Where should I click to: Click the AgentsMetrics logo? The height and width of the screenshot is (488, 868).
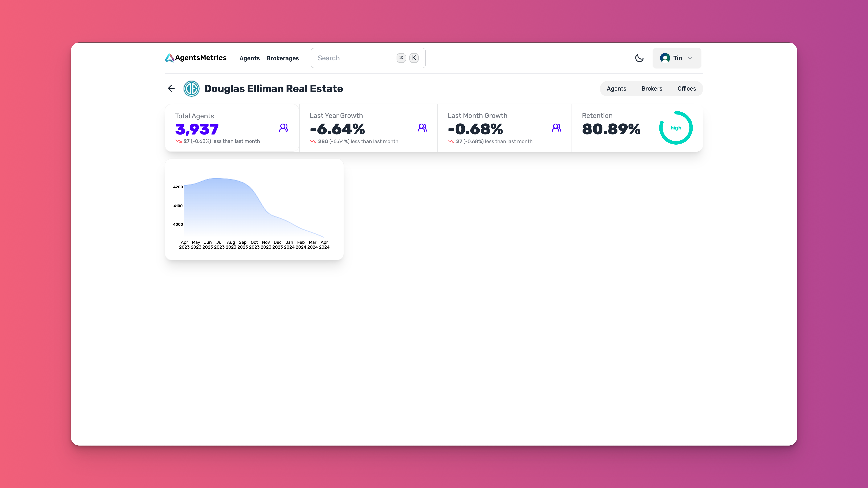coord(196,58)
